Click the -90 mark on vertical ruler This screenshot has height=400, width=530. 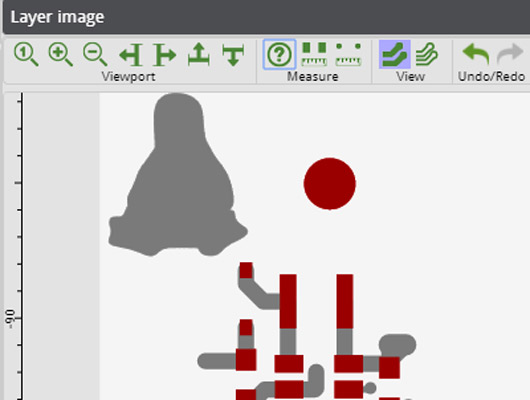point(10,319)
